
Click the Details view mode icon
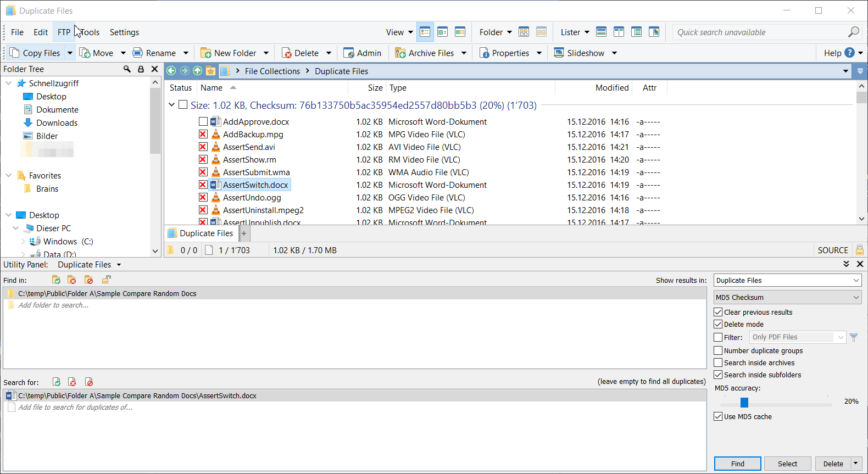click(x=425, y=32)
